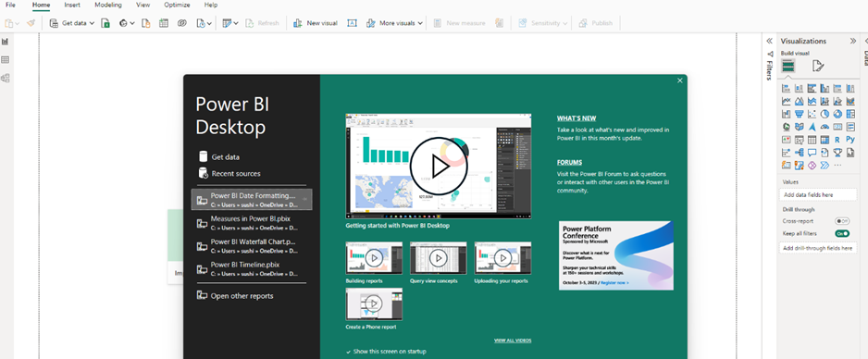Import Excel workbook from the ribbon
The image size is (868, 359).
105,23
